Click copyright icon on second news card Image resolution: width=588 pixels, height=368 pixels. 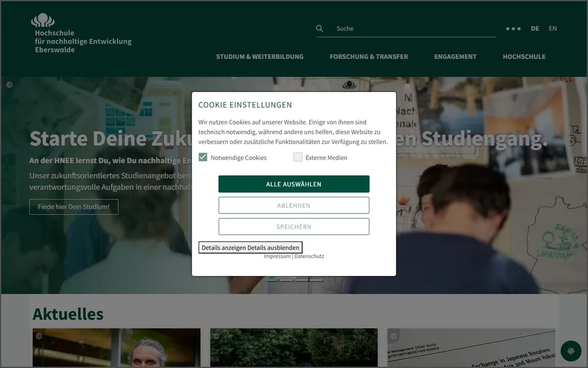[x=216, y=336]
